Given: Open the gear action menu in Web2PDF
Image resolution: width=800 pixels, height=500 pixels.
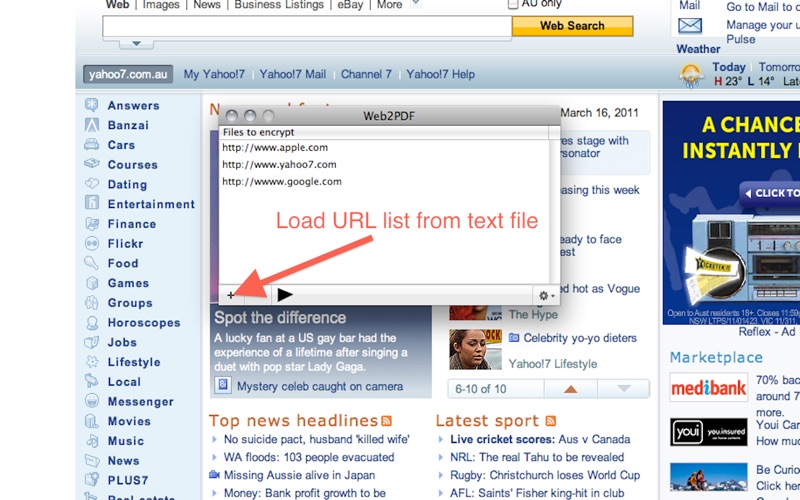Looking at the screenshot, I should pyautogui.click(x=546, y=295).
